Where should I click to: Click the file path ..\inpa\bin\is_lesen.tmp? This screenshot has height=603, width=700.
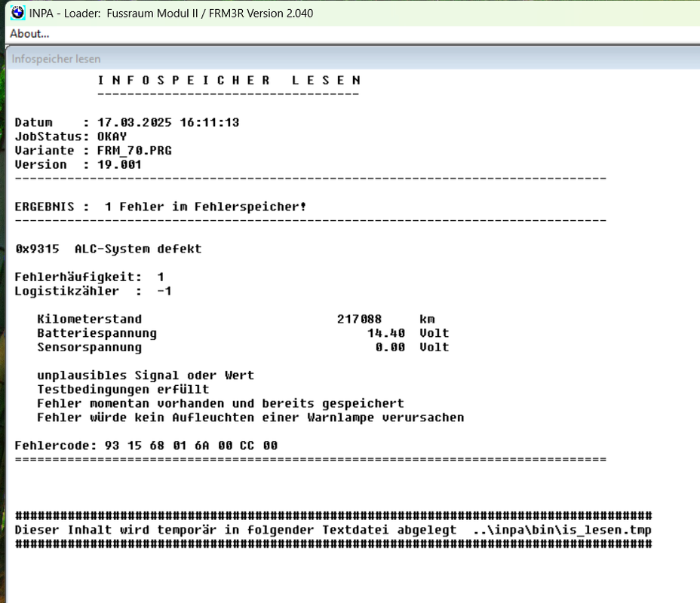click(x=563, y=530)
